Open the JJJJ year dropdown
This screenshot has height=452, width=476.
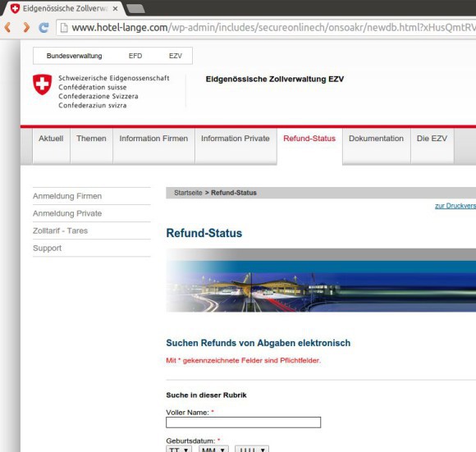click(252, 449)
